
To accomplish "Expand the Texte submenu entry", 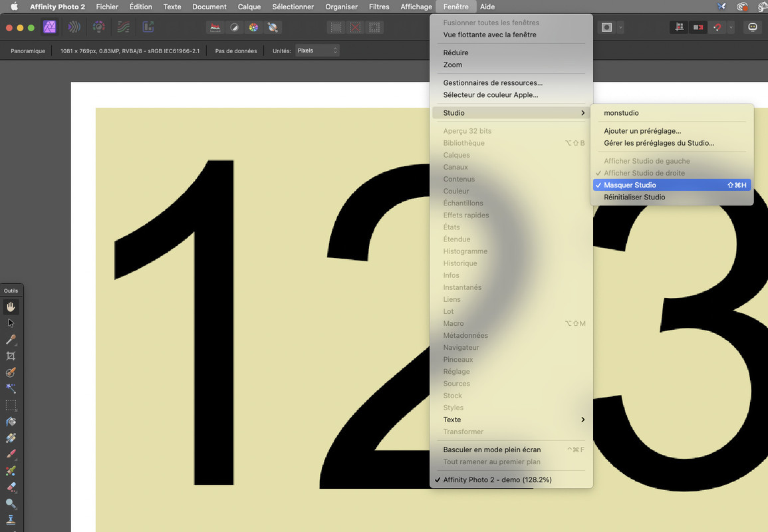I will pyautogui.click(x=511, y=420).
